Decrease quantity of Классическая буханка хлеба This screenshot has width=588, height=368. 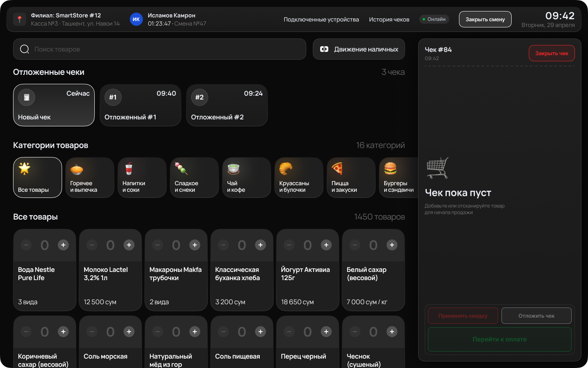click(223, 245)
